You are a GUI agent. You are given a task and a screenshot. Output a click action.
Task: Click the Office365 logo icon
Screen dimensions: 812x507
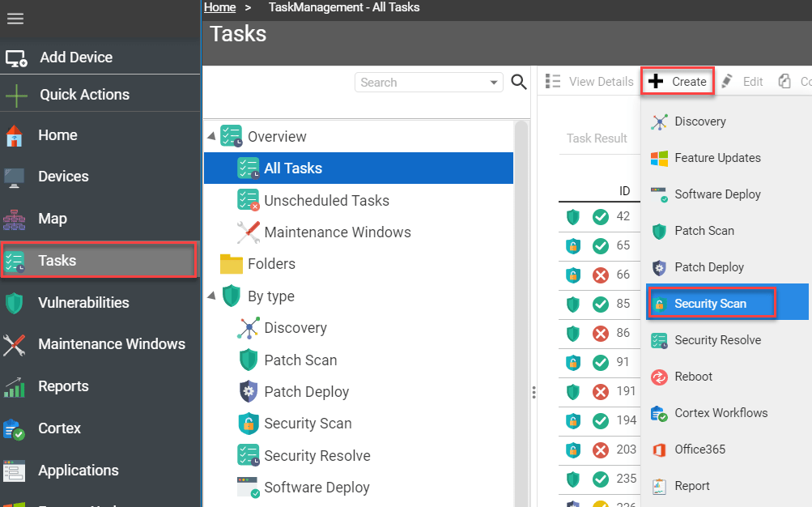tap(659, 450)
